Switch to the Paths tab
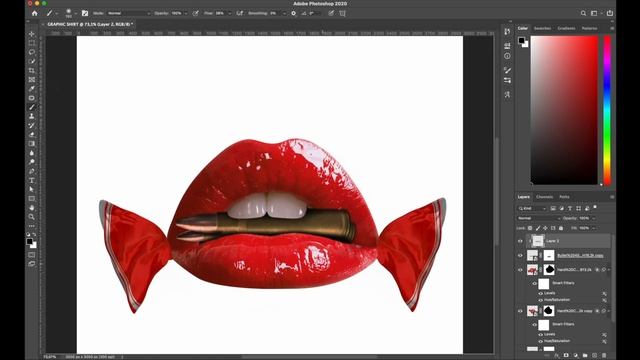The width and height of the screenshot is (640, 360). [564, 197]
